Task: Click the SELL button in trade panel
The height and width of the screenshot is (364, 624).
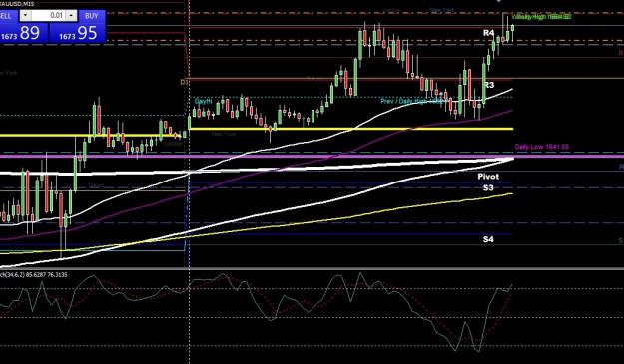Action: [x=8, y=16]
